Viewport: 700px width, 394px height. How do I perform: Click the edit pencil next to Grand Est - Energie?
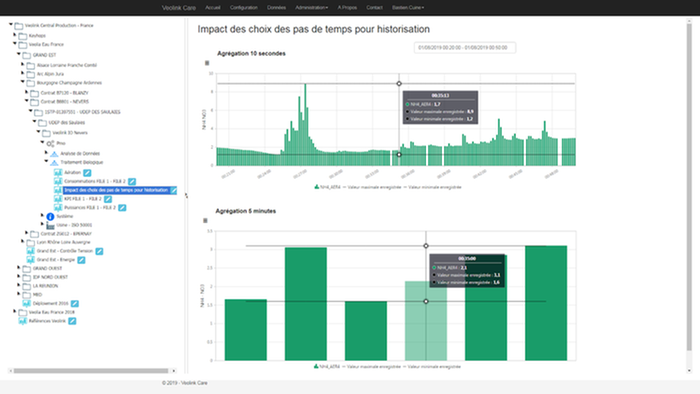pyautogui.click(x=81, y=260)
